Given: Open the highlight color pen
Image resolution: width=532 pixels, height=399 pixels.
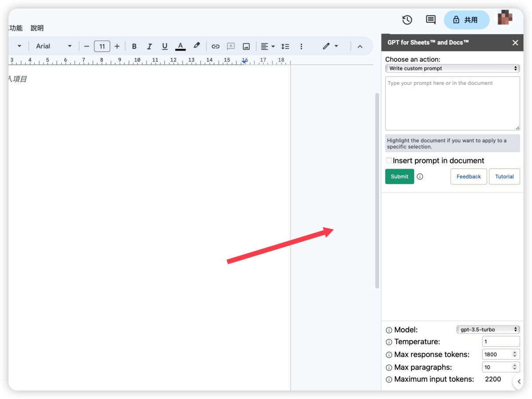Looking at the screenshot, I should point(196,46).
